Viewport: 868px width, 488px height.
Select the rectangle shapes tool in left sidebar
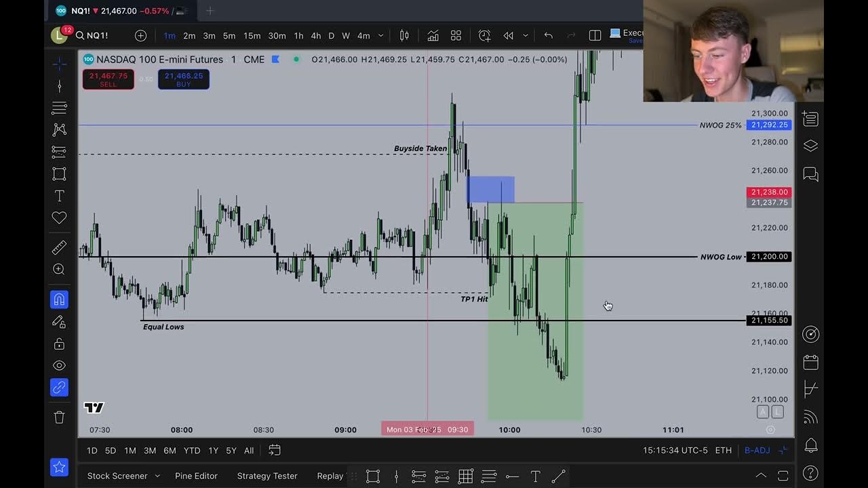pos(59,174)
